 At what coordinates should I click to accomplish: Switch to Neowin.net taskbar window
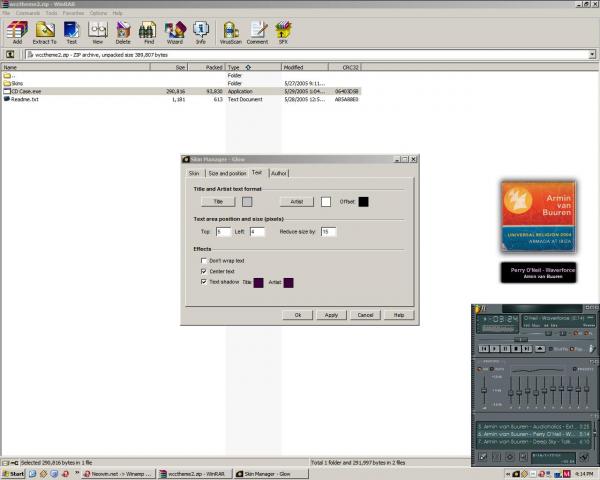119,474
